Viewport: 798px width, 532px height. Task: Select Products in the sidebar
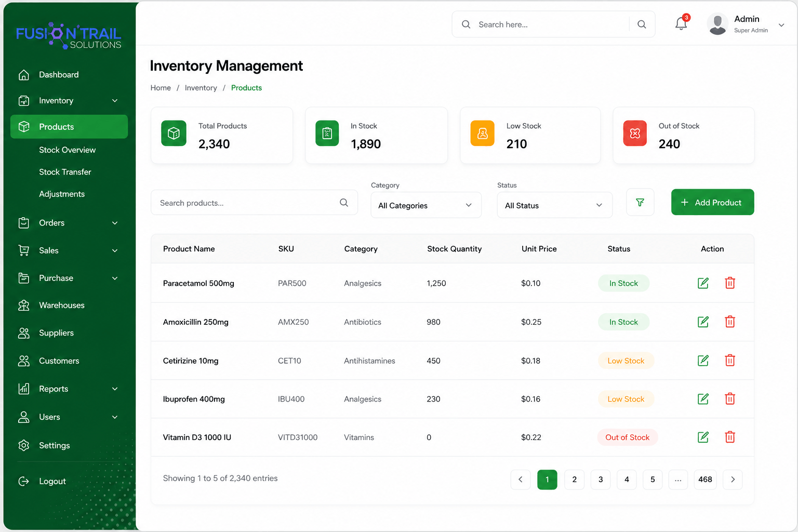tap(69, 127)
